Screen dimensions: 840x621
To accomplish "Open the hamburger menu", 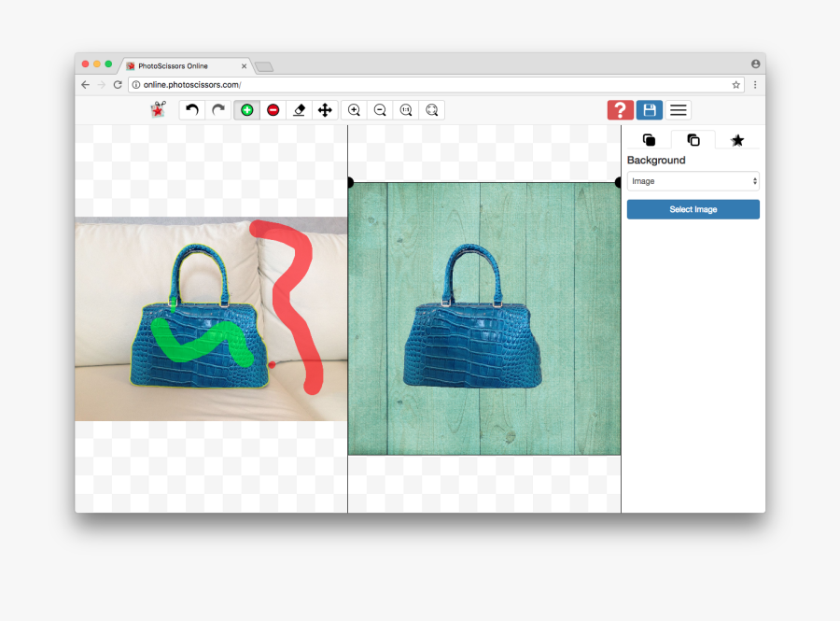I will coord(678,109).
